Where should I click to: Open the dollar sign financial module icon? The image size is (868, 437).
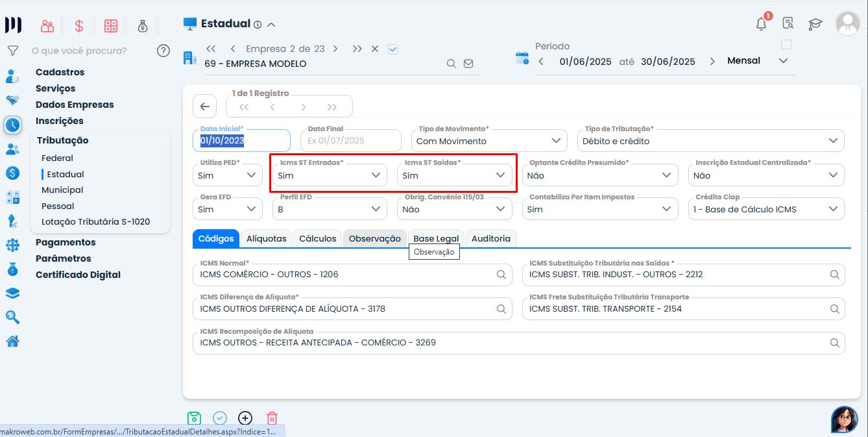79,26
